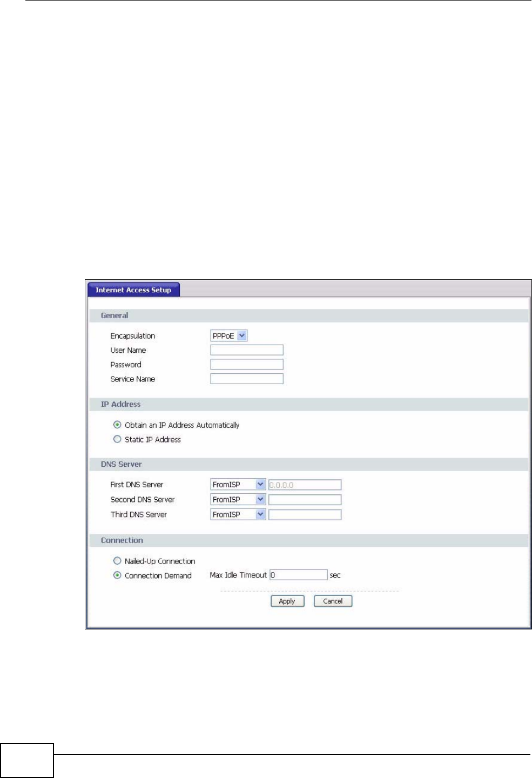
Task: Click the IP Address section header
Action: pos(309,404)
